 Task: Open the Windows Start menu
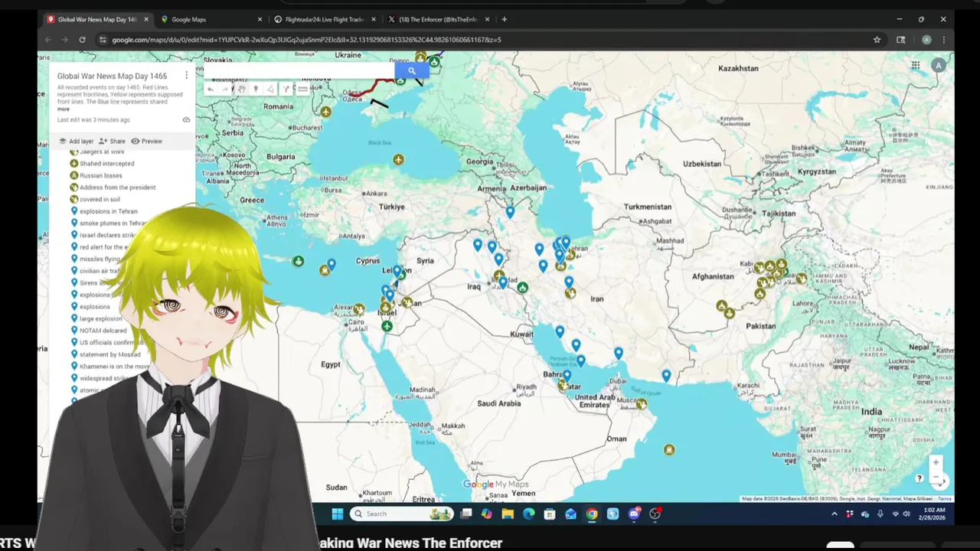click(338, 514)
